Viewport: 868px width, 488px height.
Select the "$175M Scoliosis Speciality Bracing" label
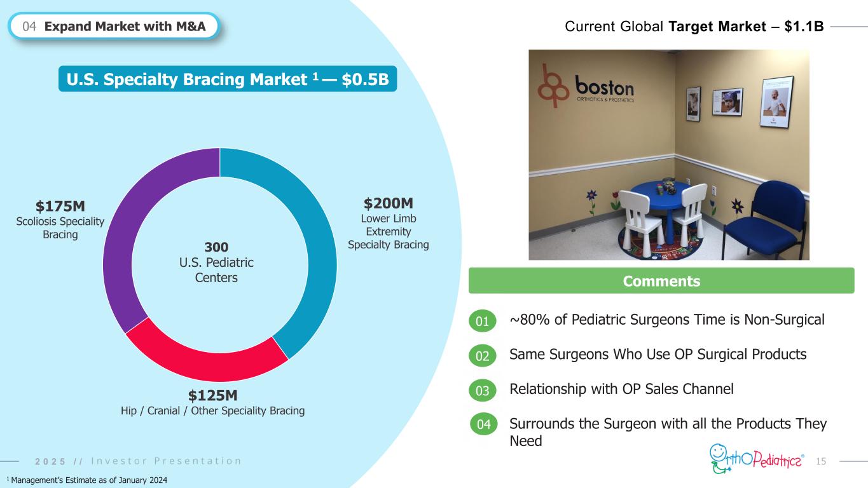60,220
